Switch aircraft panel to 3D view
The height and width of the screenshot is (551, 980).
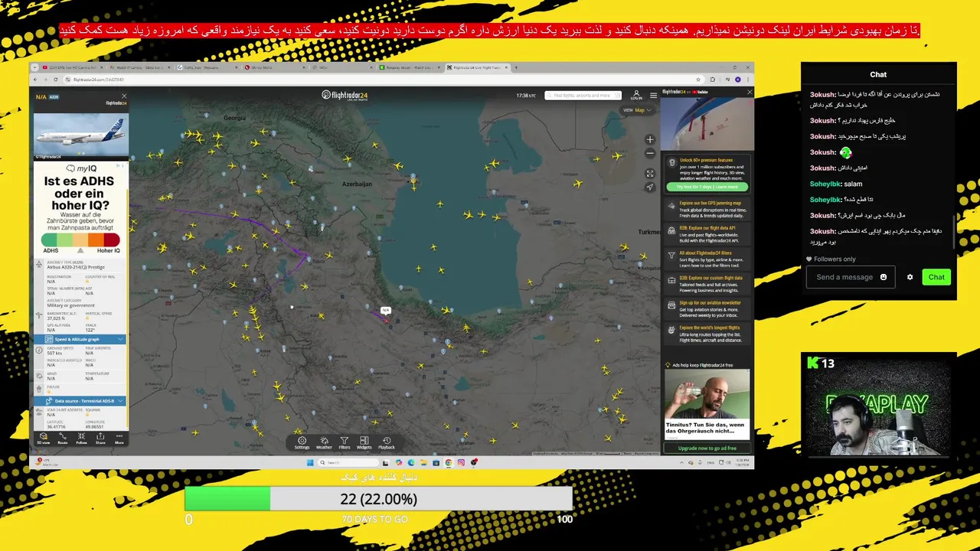coord(44,438)
